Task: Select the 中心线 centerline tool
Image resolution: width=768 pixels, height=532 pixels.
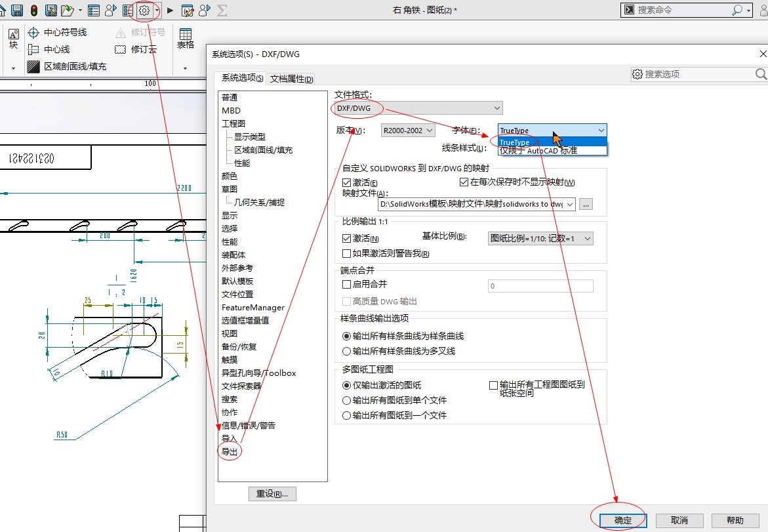Action: coord(51,49)
